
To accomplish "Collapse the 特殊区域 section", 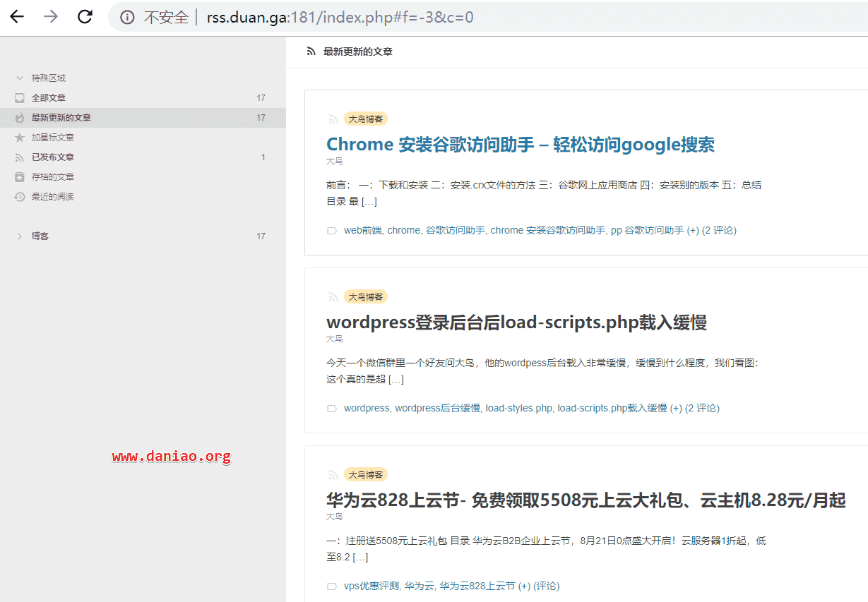I will tap(20, 78).
